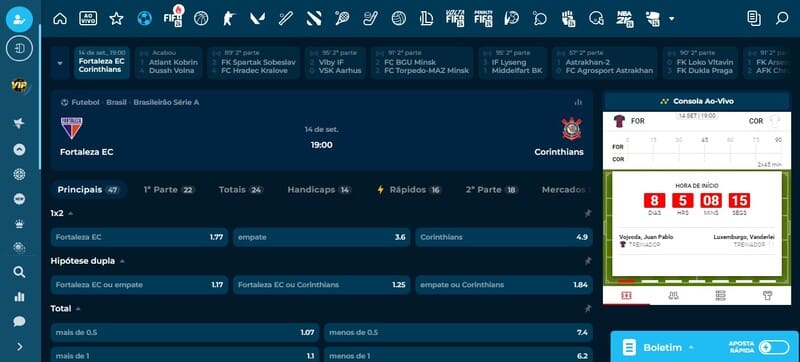Open Counter-Strike esports icon
800x362 pixels.
tap(229, 19)
